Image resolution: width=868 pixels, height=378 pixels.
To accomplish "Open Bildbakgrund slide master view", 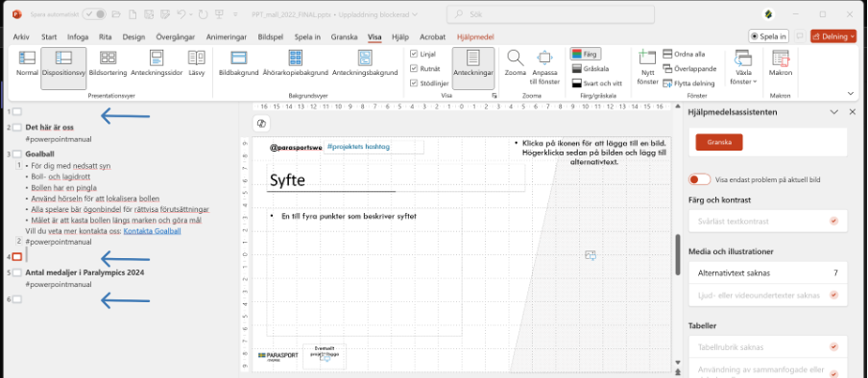I will tap(238, 63).
